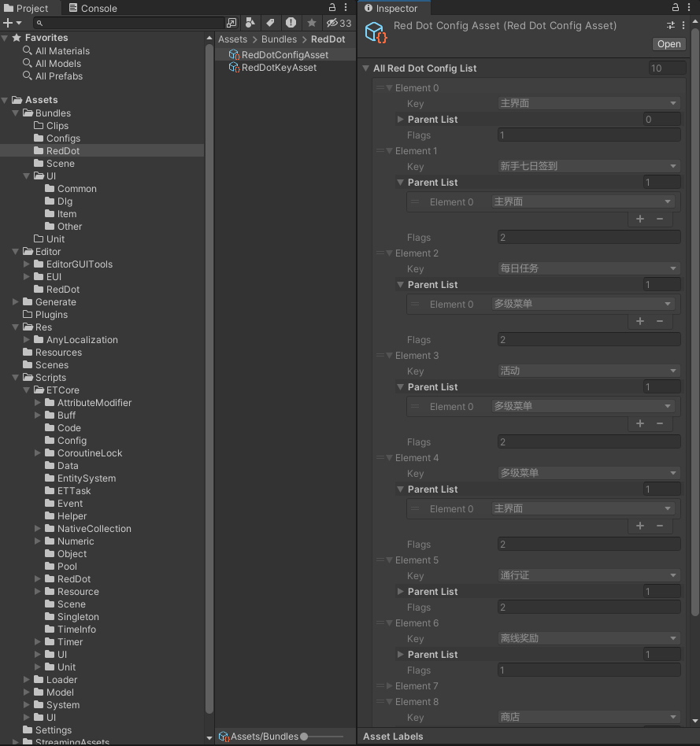The height and width of the screenshot is (746, 700).
Task: Open the Inspector preset sliders icon
Action: tap(671, 25)
